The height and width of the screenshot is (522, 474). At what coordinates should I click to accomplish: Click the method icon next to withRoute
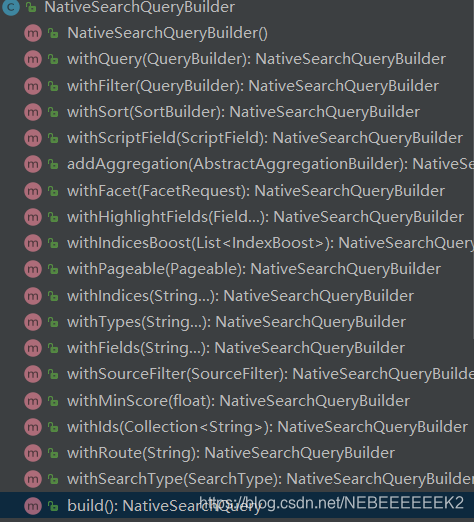(33, 453)
